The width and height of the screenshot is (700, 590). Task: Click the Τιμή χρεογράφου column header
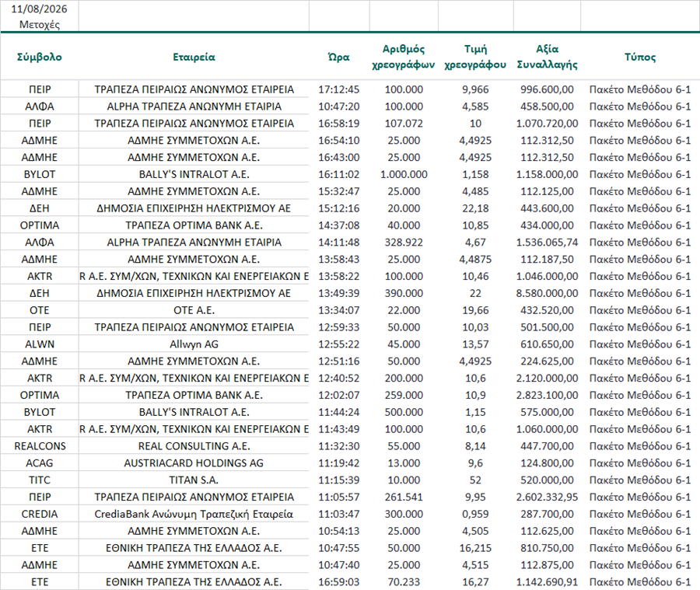point(475,57)
